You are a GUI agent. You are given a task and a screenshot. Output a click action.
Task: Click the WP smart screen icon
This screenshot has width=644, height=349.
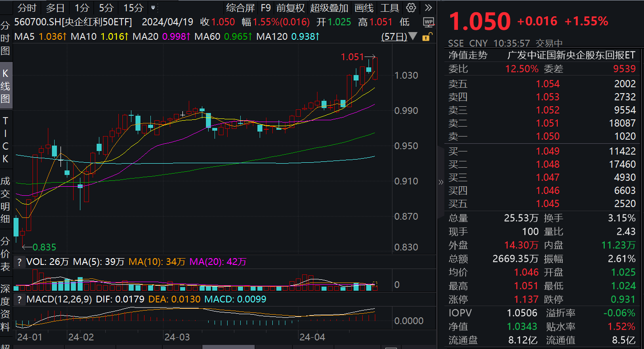(x=428, y=21)
